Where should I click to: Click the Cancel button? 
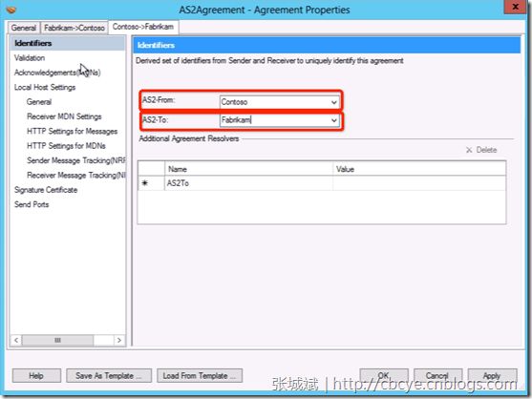click(437, 375)
